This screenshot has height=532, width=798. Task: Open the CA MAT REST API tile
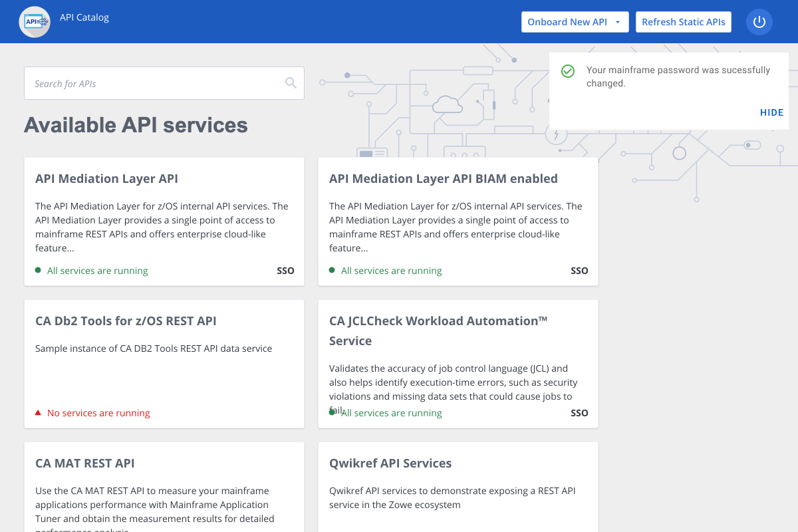pyautogui.click(x=164, y=487)
